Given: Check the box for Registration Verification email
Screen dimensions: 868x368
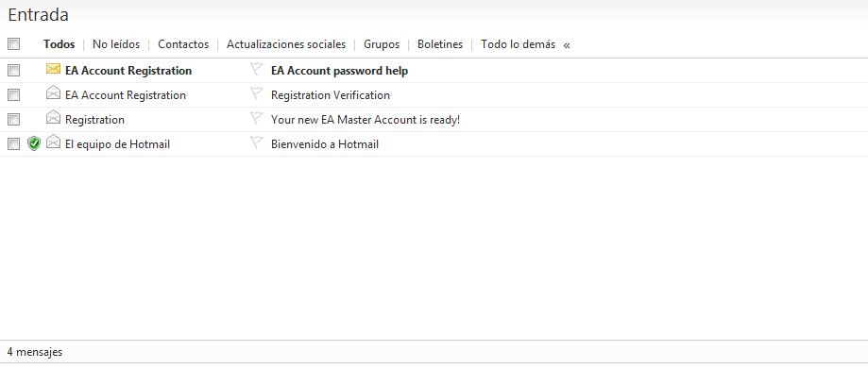Looking at the screenshot, I should pos(14,95).
